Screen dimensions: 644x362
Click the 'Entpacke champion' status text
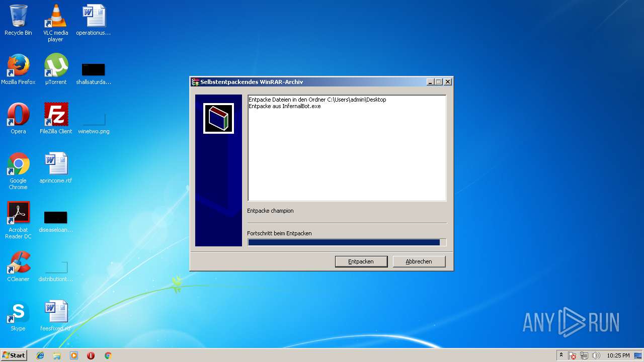[x=271, y=211]
